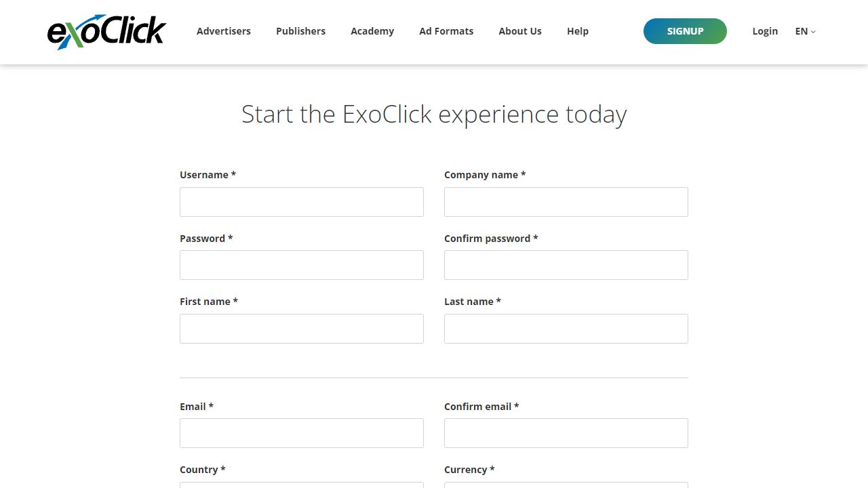Go to the Academy page
Image resolution: width=868 pixels, height=488 pixels.
point(372,31)
